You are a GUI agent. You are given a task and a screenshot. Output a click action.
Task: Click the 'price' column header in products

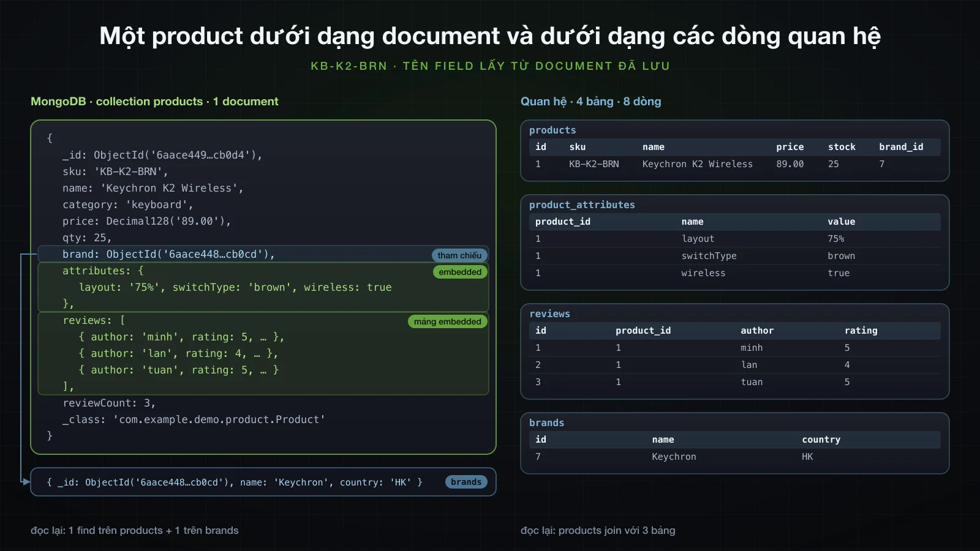pos(790,147)
